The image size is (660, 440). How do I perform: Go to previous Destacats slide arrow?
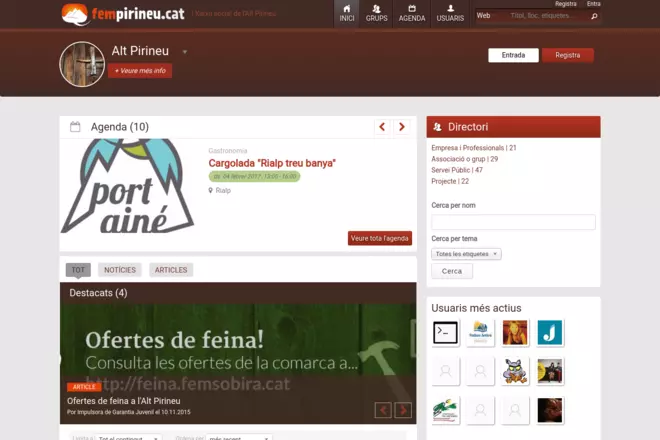(383, 410)
